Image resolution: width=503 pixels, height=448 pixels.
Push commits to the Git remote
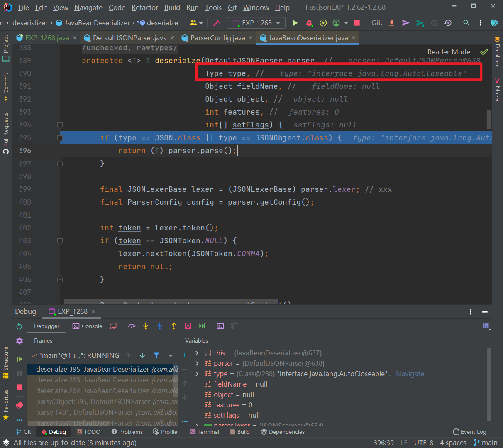pyautogui.click(x=405, y=23)
